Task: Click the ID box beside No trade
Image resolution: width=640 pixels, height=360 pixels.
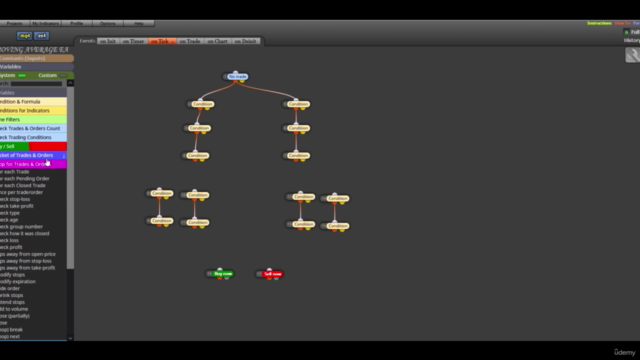Action: coord(225,76)
